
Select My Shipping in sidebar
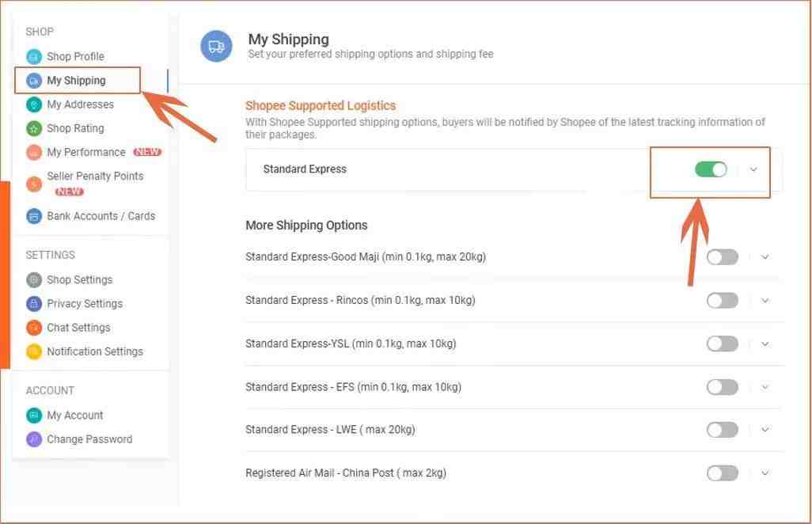[76, 81]
